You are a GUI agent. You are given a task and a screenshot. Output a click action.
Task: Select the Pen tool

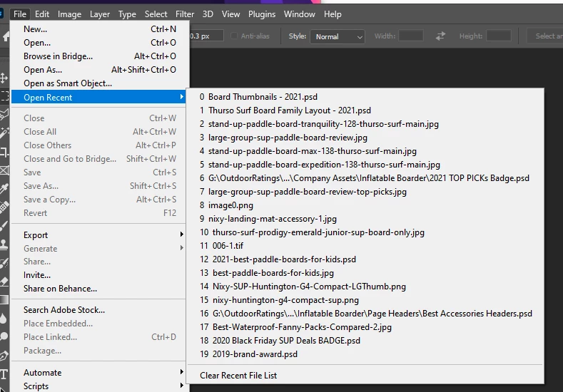[4, 356]
